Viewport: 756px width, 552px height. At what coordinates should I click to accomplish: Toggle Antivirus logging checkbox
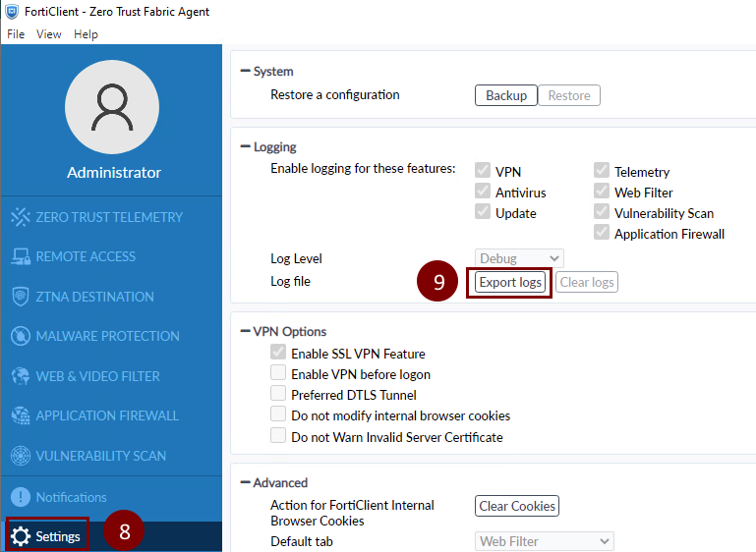[483, 191]
